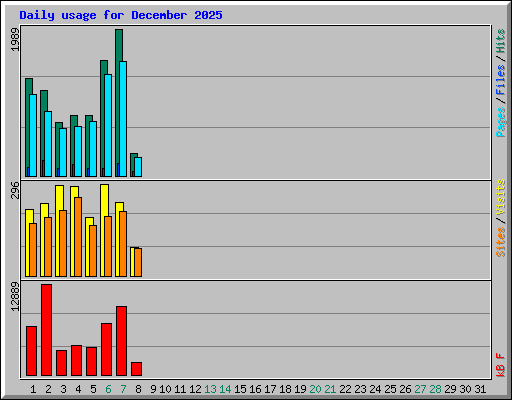Select the cyan Files bar for day 4
This screenshot has width=512, height=400.
(78, 151)
